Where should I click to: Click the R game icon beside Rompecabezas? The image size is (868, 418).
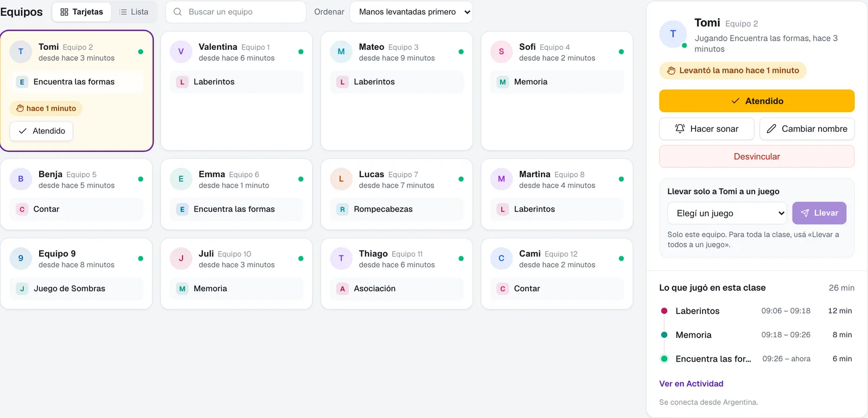pyautogui.click(x=342, y=209)
